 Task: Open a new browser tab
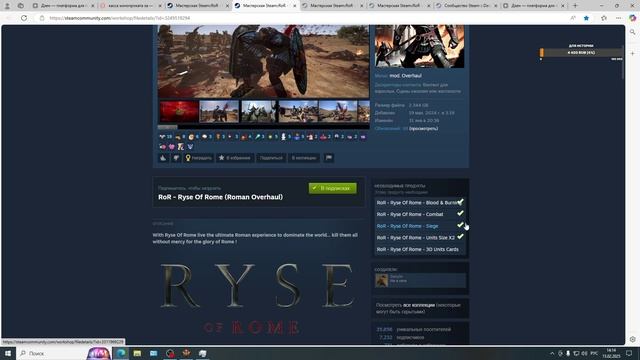[575, 6]
